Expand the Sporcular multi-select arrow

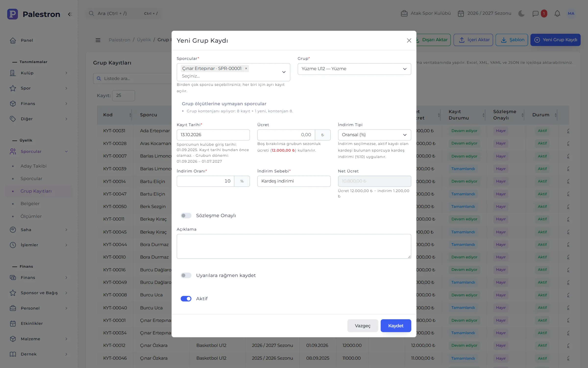tap(284, 72)
